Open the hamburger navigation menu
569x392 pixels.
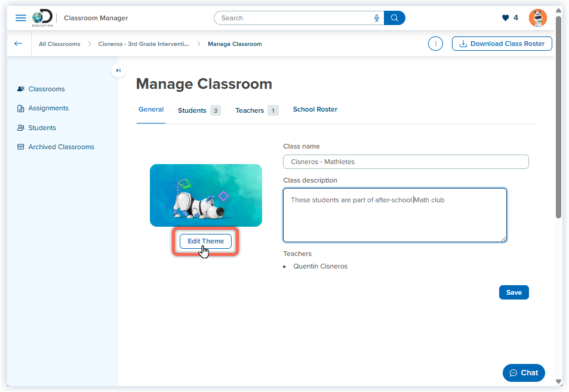click(x=21, y=18)
